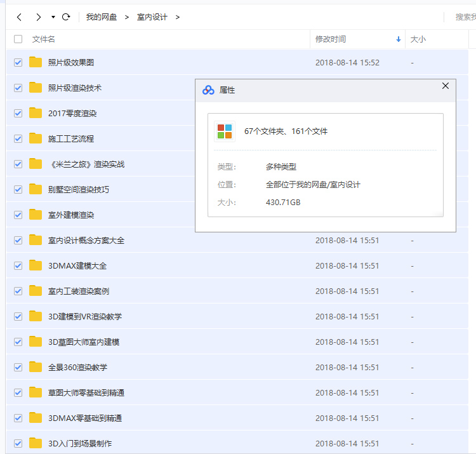Viewport: 476px width, 454px height.
Task: Select the 3D草图大师室内建模 folder name
Action: pos(84,342)
